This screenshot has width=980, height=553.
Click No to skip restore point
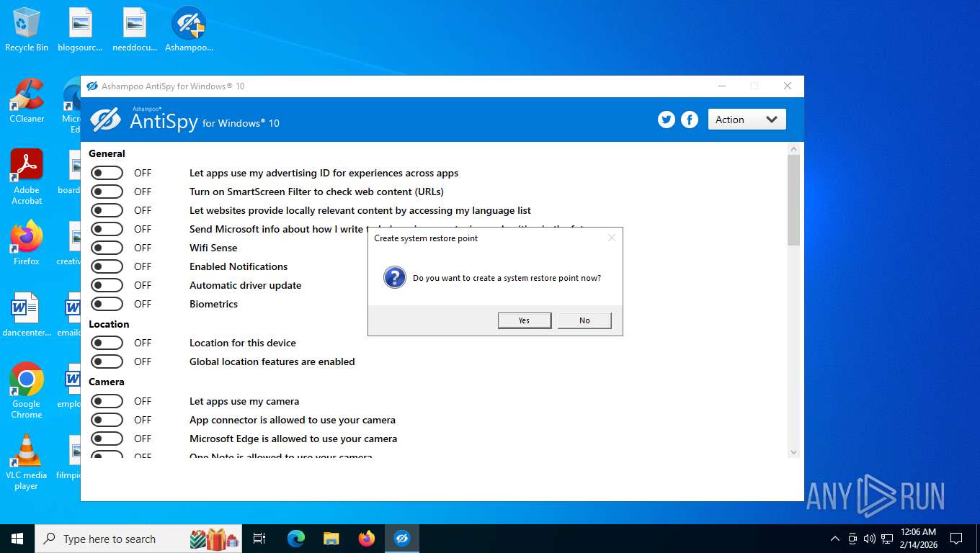pyautogui.click(x=584, y=320)
